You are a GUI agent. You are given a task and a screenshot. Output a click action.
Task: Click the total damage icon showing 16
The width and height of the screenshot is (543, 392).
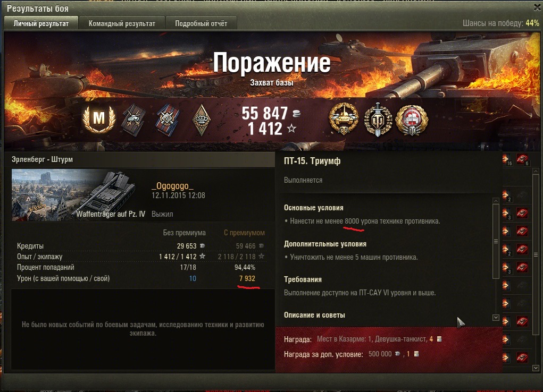click(507, 159)
